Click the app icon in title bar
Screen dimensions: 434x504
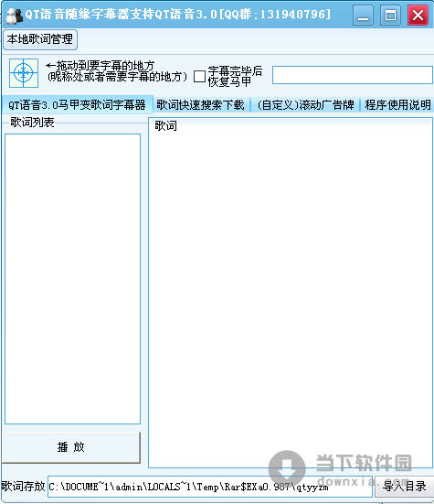[14, 16]
